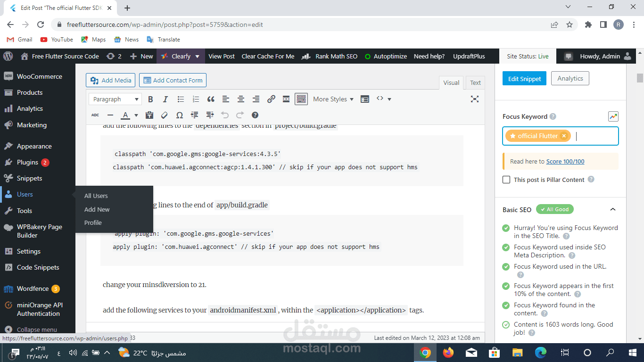Insert a special character
The height and width of the screenshot is (362, 644).
click(x=180, y=115)
